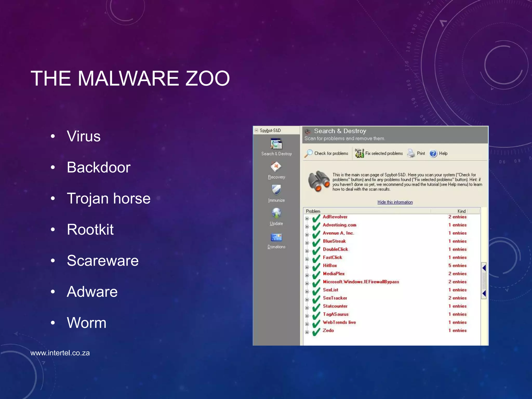Collapse the Spybot-S&D sidebar header
The height and width of the screenshot is (399, 532).
(256, 130)
